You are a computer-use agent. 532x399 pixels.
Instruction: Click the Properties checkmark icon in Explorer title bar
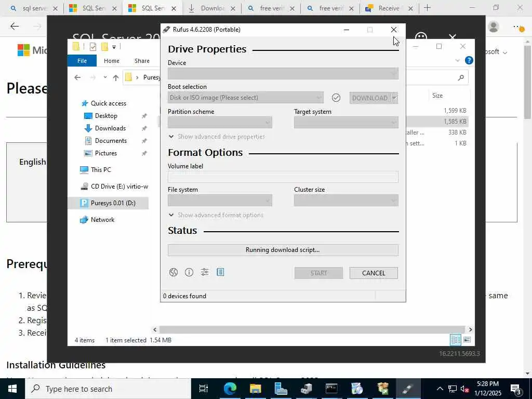coord(93,47)
